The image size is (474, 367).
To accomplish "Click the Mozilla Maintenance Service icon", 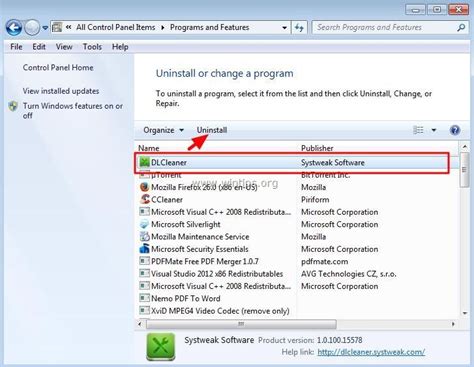I will click(144, 237).
